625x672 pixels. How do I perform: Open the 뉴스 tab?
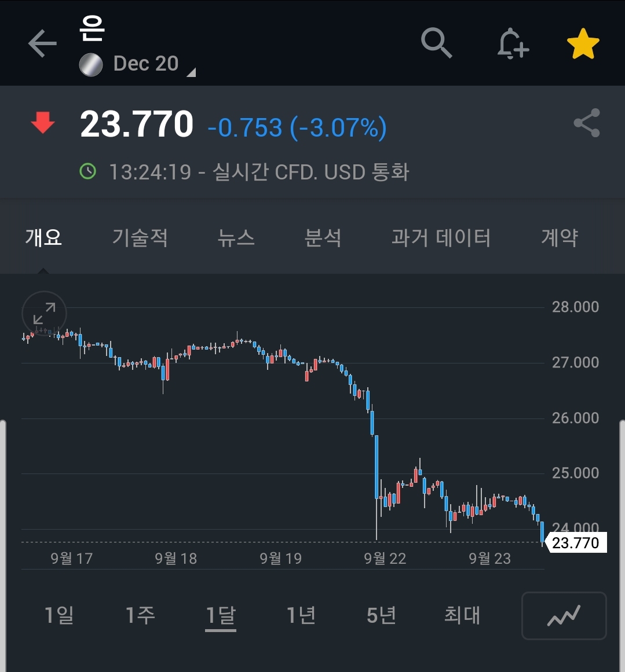(236, 237)
